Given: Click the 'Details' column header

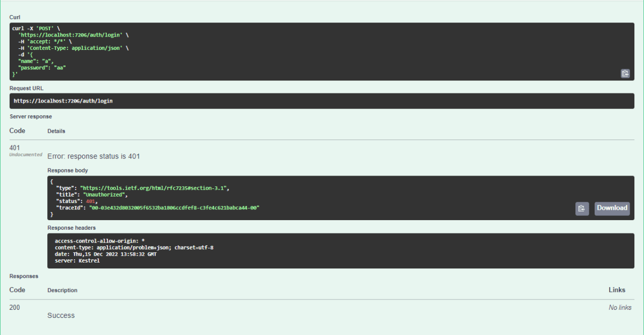Looking at the screenshot, I should point(56,131).
